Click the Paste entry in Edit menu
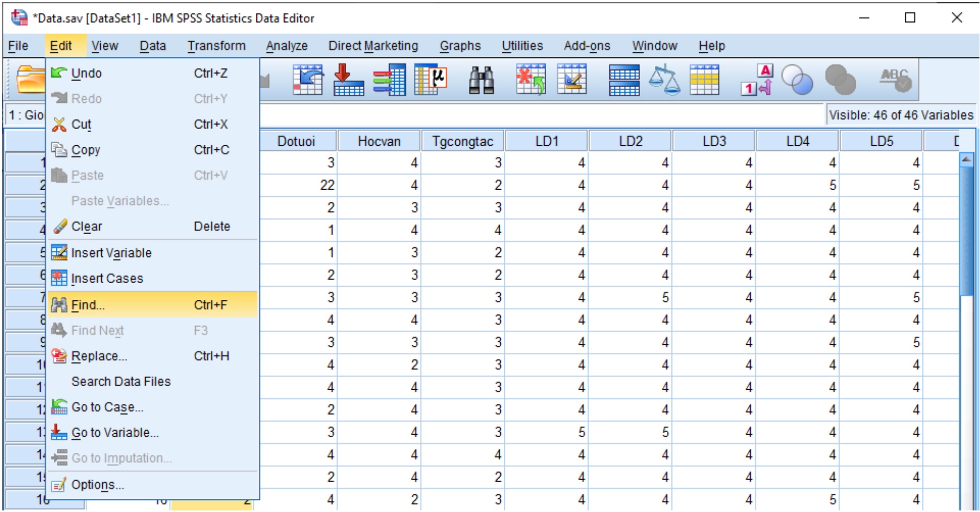This screenshot has width=980, height=512. [154, 176]
